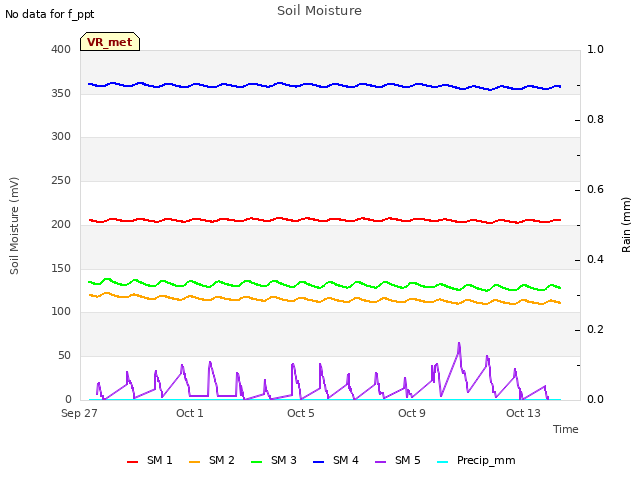This screenshot has height=480, width=640.
Task: Click the red SM 1 legend swatch
Action: 132,462
